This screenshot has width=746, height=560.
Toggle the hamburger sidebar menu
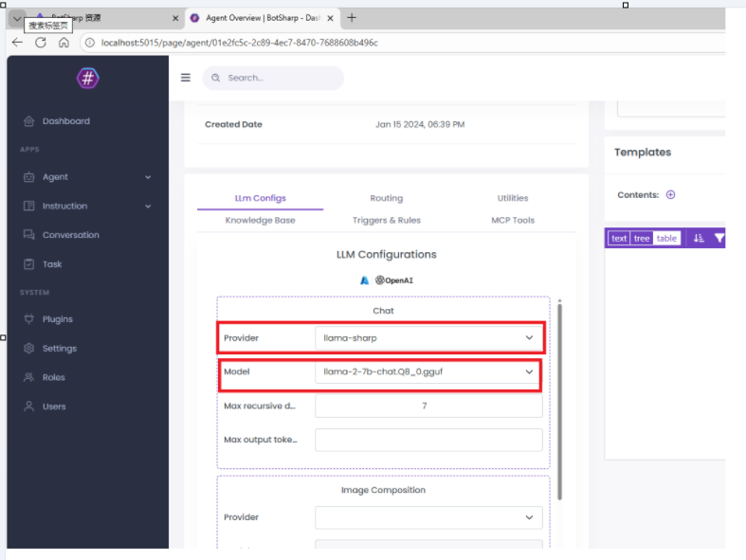coord(186,78)
